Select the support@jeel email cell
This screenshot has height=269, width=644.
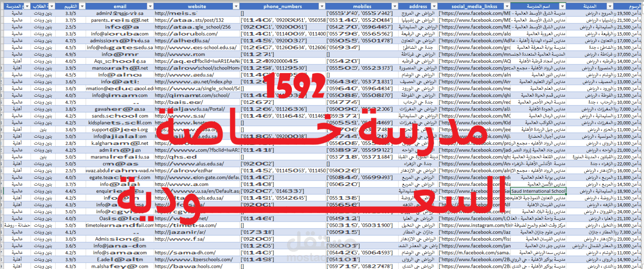[120, 130]
